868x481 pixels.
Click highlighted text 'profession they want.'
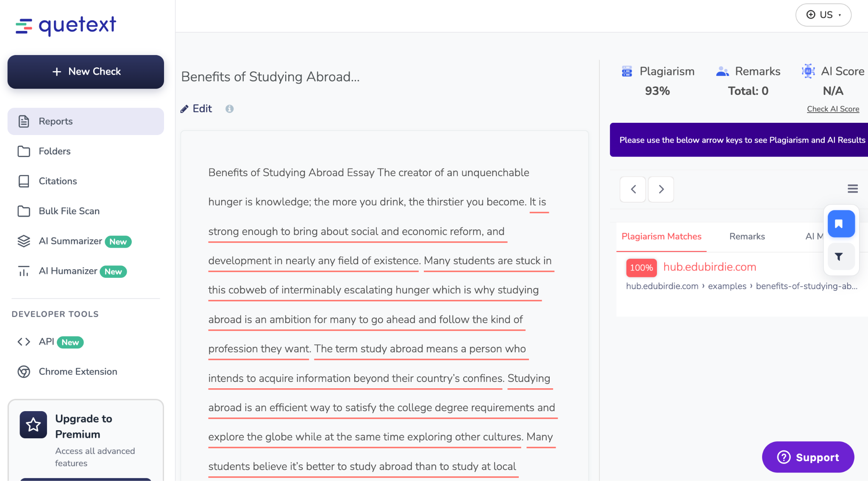click(x=259, y=349)
